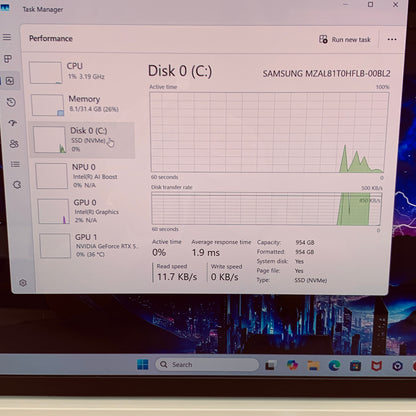Select the NPU 0 Intel AI Boost entry
This screenshot has width=416, height=416.
click(x=85, y=176)
